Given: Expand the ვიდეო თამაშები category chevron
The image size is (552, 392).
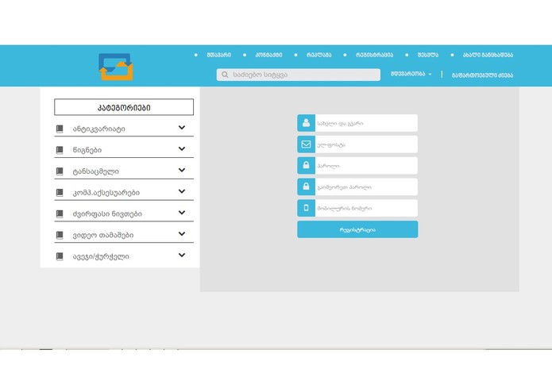Looking at the screenshot, I should pos(182,234).
